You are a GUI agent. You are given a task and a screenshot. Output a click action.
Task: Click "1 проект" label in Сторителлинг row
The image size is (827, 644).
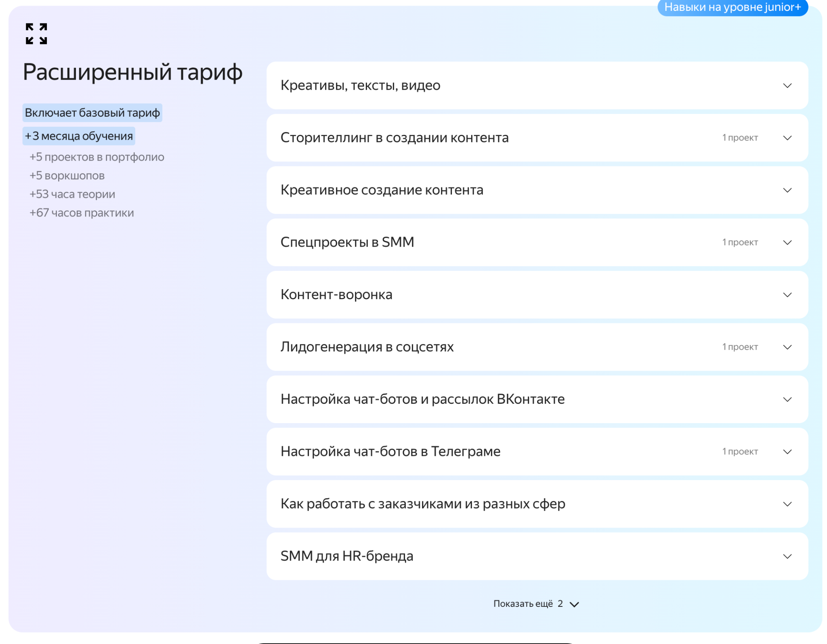coord(740,138)
